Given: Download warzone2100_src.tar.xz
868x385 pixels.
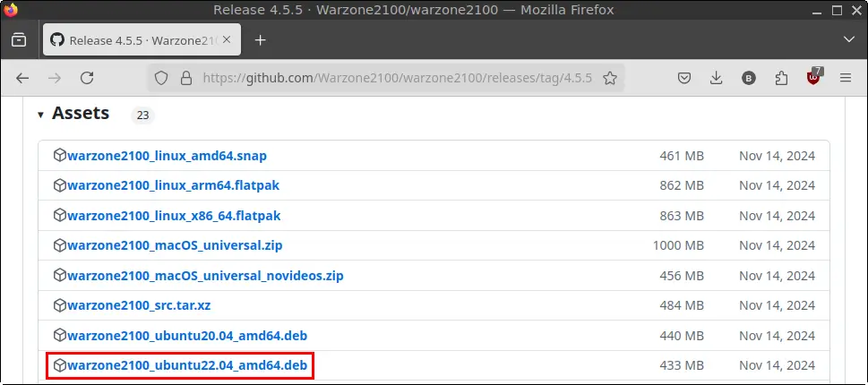Looking at the screenshot, I should (139, 304).
